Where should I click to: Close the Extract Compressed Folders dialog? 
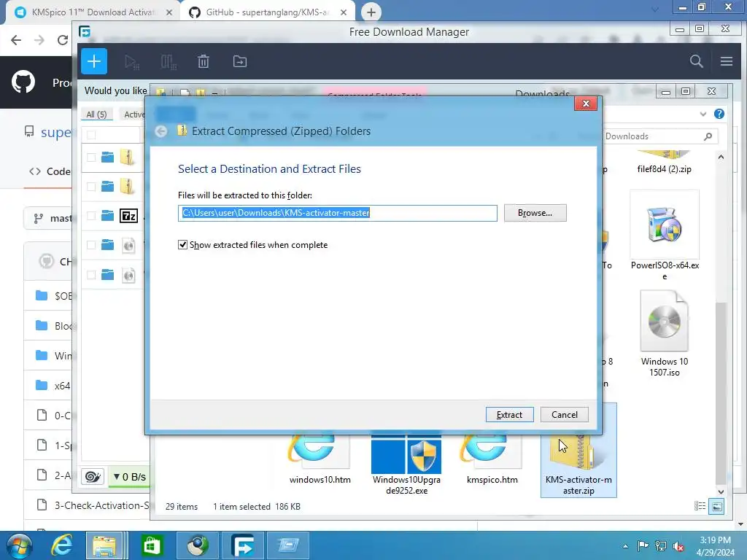[x=586, y=104]
